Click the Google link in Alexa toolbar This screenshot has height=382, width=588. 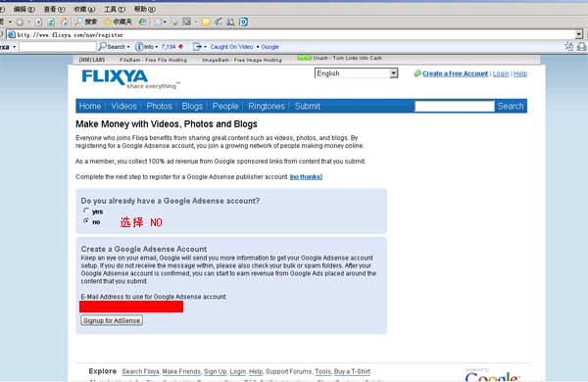click(x=269, y=47)
